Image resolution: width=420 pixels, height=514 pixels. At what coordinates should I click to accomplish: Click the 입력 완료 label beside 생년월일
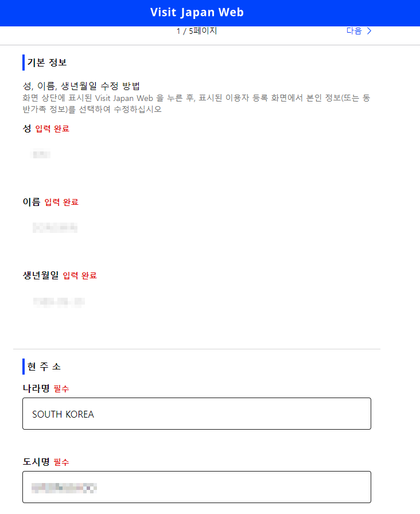tap(79, 275)
